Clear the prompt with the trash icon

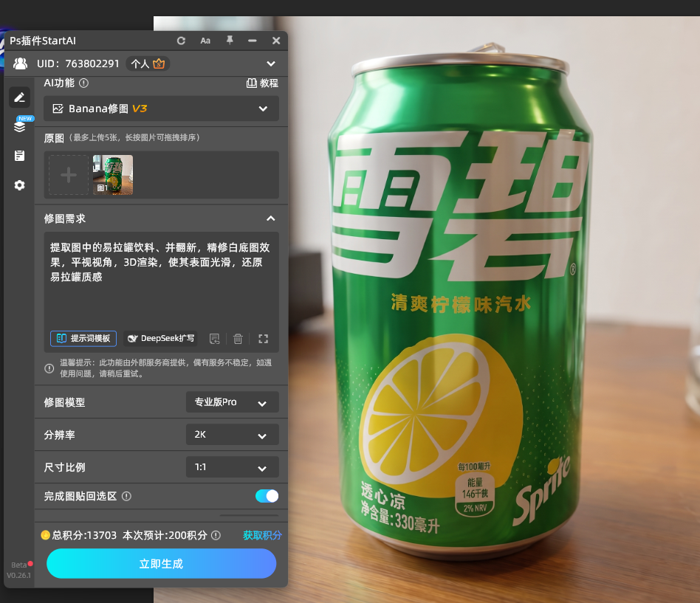click(238, 339)
